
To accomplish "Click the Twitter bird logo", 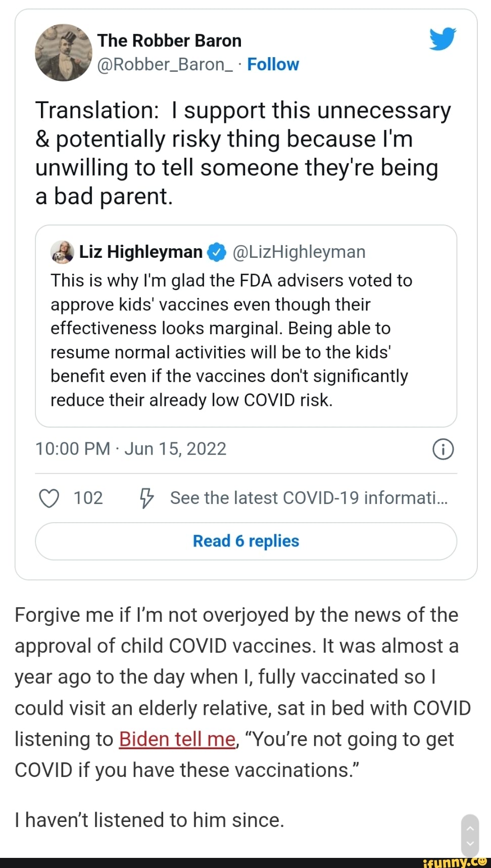I will (443, 39).
